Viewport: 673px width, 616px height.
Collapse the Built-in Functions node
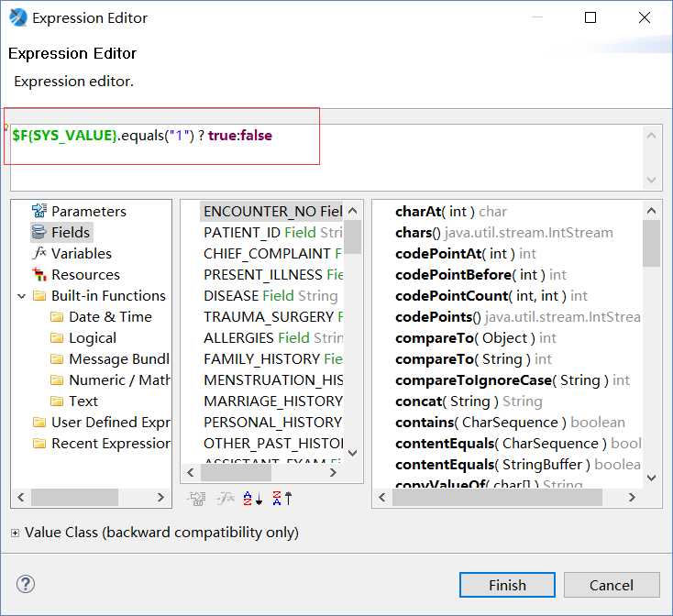click(x=21, y=295)
